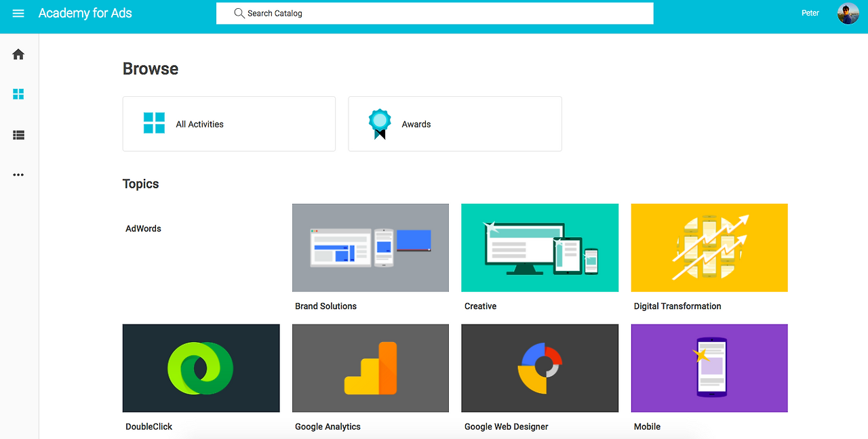Open the Google Analytics topic thumbnail
Screen dimensions: 868x439
370,368
